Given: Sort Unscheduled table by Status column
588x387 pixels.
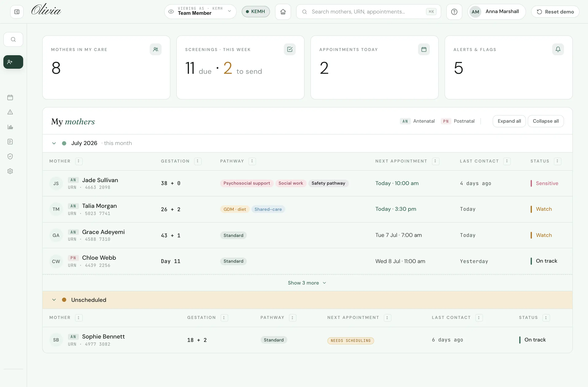Looking at the screenshot, I should click(x=546, y=318).
